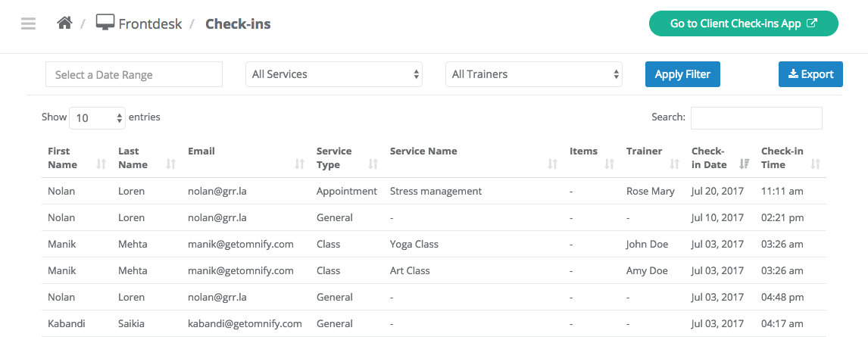Open the All Trainers dropdown
The image size is (868, 337).
[534, 74]
